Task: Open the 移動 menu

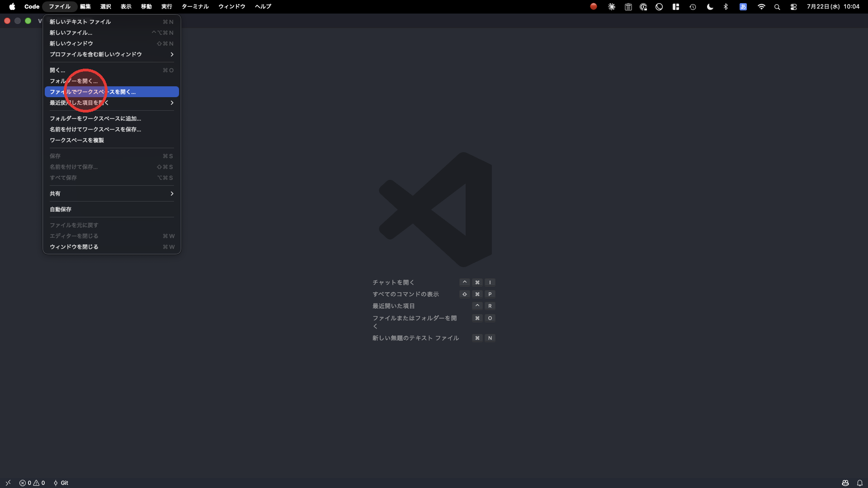Action: pos(146,6)
